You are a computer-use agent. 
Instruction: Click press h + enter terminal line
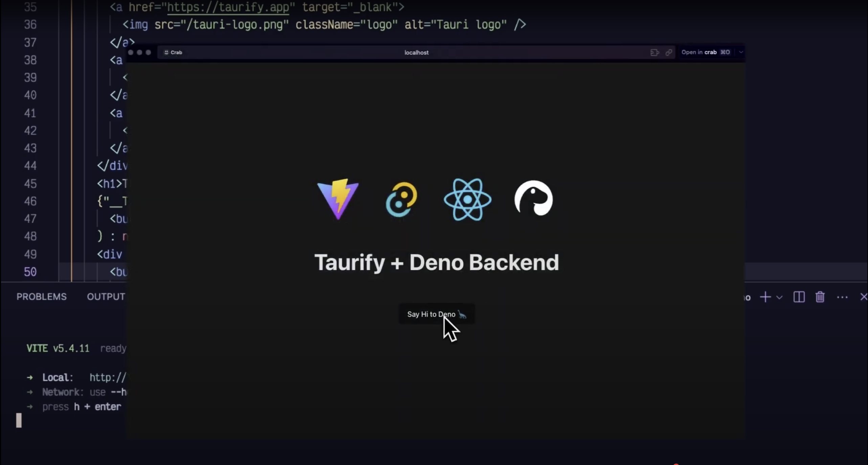(74, 406)
